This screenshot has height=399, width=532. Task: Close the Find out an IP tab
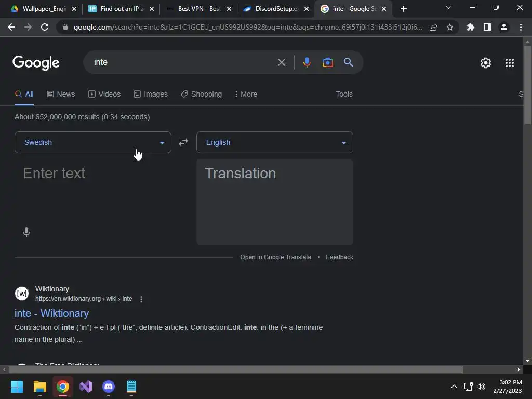(x=152, y=9)
